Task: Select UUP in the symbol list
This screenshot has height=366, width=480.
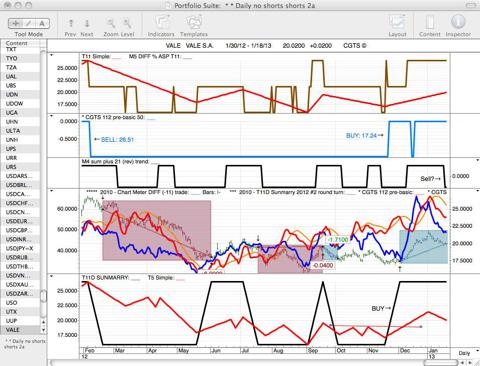Action: point(21,321)
